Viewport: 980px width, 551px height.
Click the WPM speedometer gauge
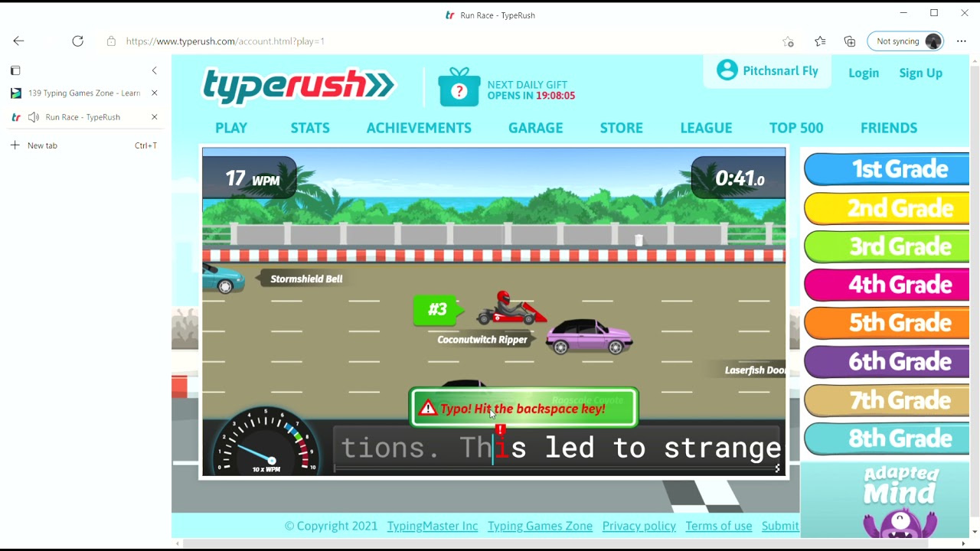coord(266,442)
